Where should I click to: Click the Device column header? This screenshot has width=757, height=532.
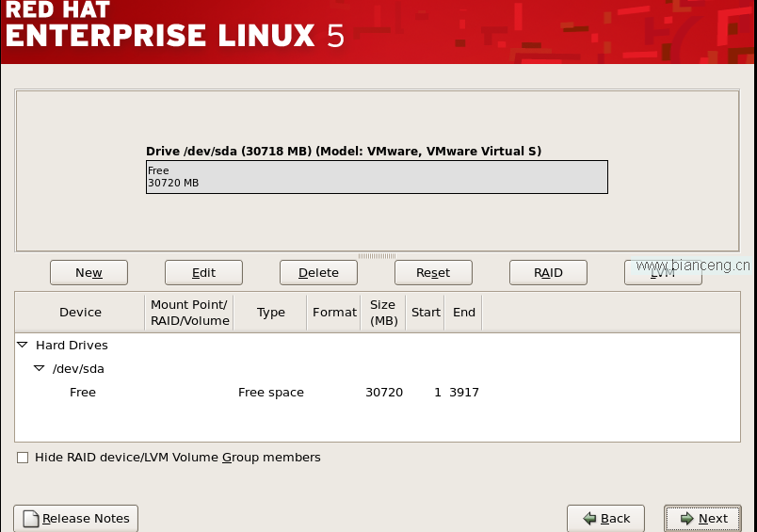point(80,313)
